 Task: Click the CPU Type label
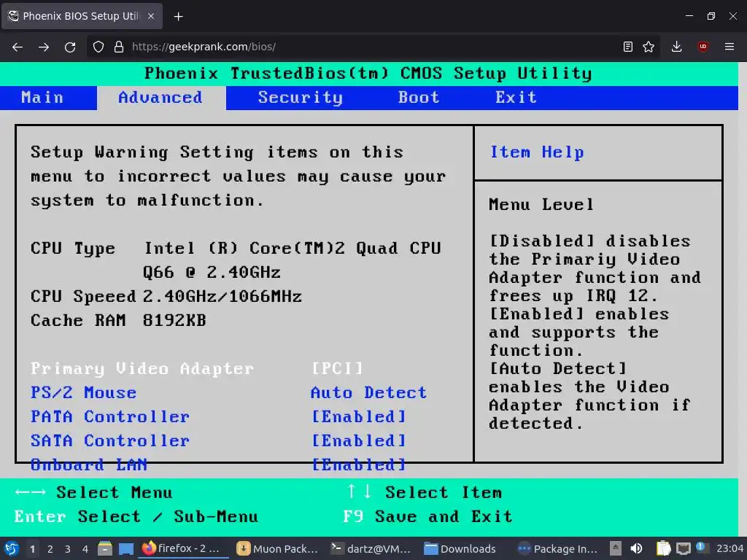[x=73, y=249]
